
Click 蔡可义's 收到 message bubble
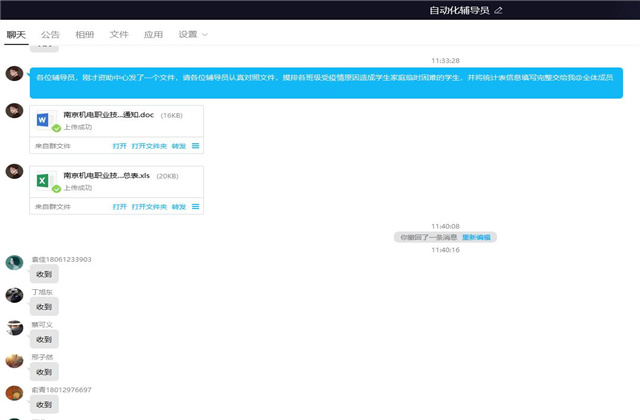pyautogui.click(x=44, y=339)
